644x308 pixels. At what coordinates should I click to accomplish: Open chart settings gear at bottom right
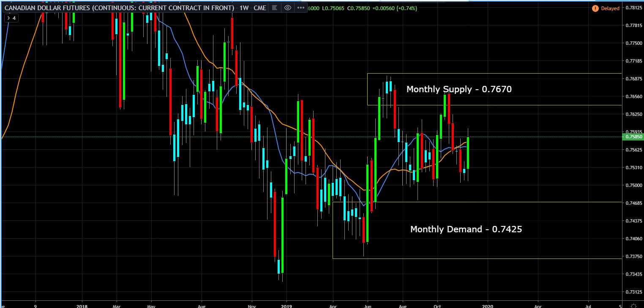click(633, 305)
